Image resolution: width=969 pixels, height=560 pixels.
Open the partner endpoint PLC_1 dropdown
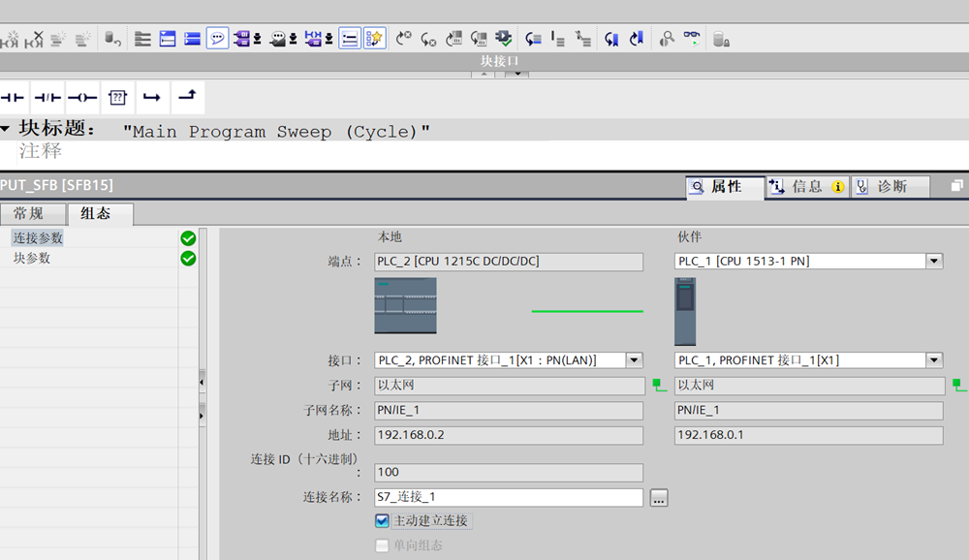[934, 262]
